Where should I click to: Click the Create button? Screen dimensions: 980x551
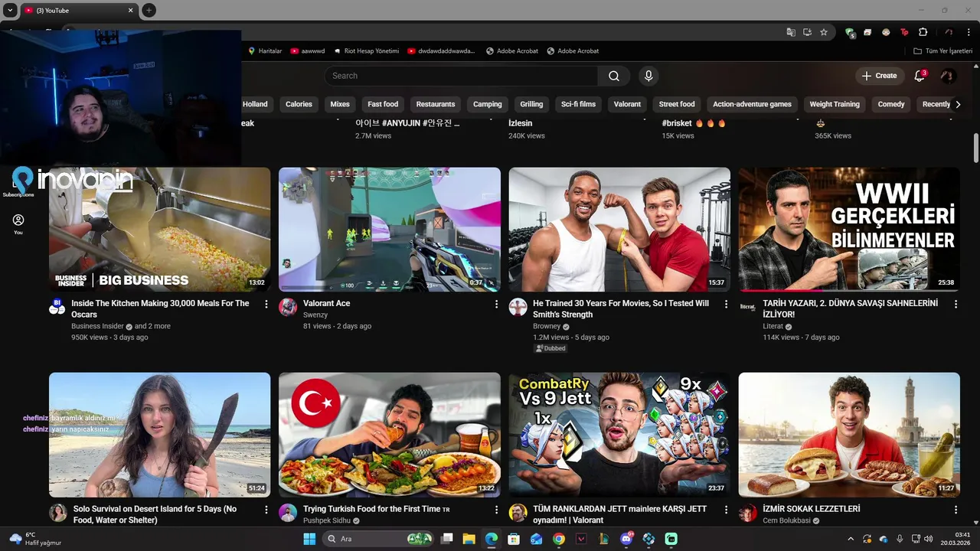click(x=879, y=76)
